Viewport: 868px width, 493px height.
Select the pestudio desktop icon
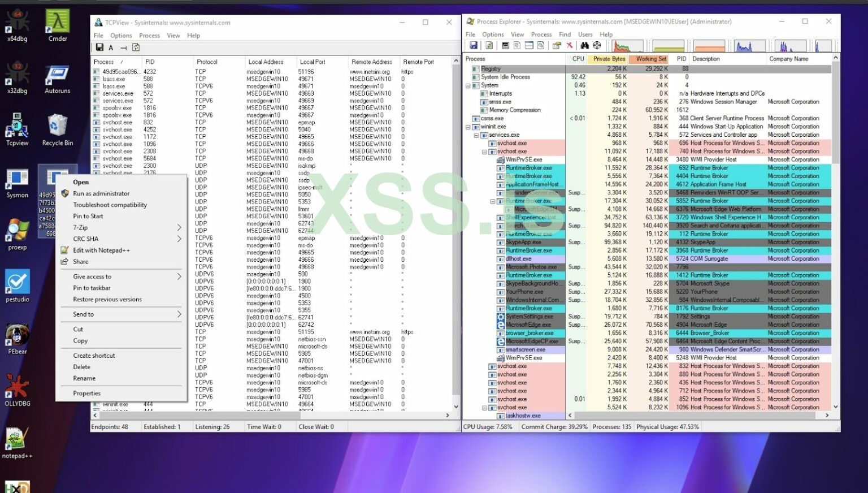[17, 287]
